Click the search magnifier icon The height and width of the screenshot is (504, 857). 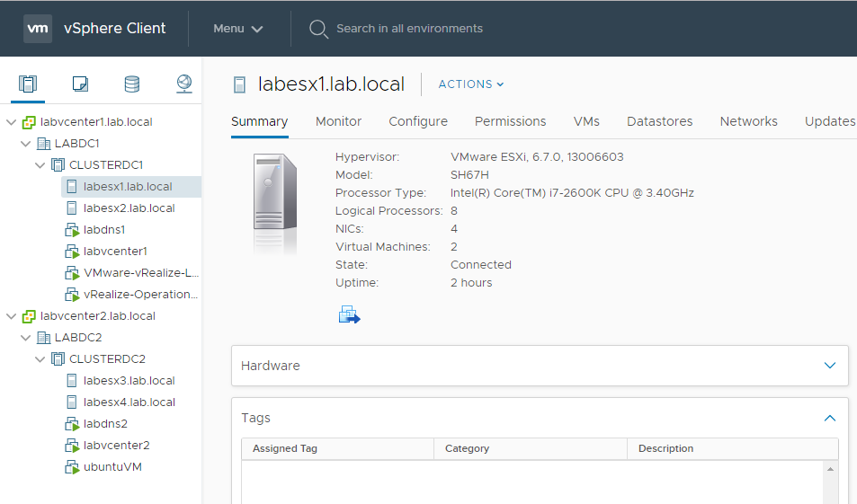318,29
